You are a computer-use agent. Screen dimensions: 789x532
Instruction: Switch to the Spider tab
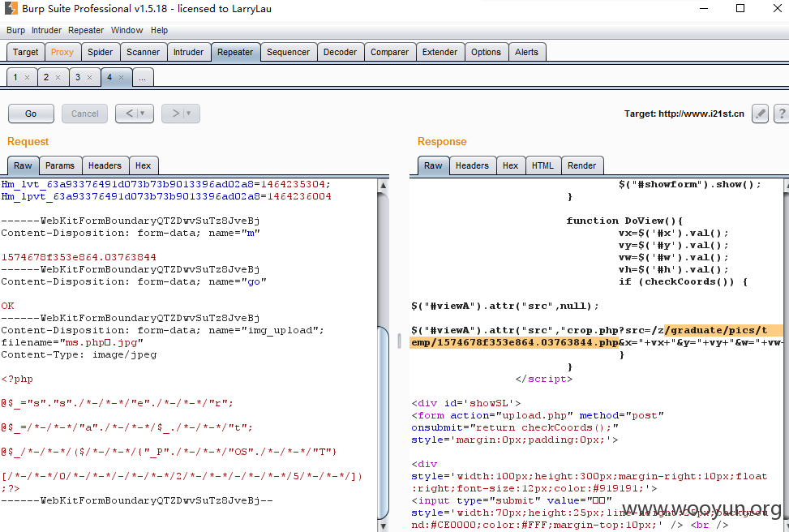(100, 52)
